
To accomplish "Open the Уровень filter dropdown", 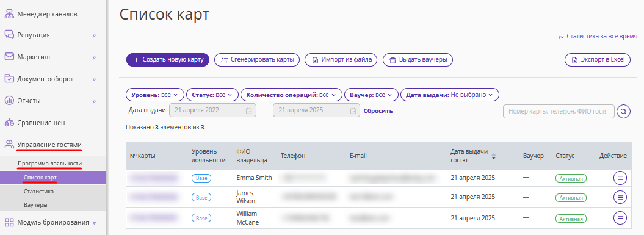I will [x=154, y=95].
